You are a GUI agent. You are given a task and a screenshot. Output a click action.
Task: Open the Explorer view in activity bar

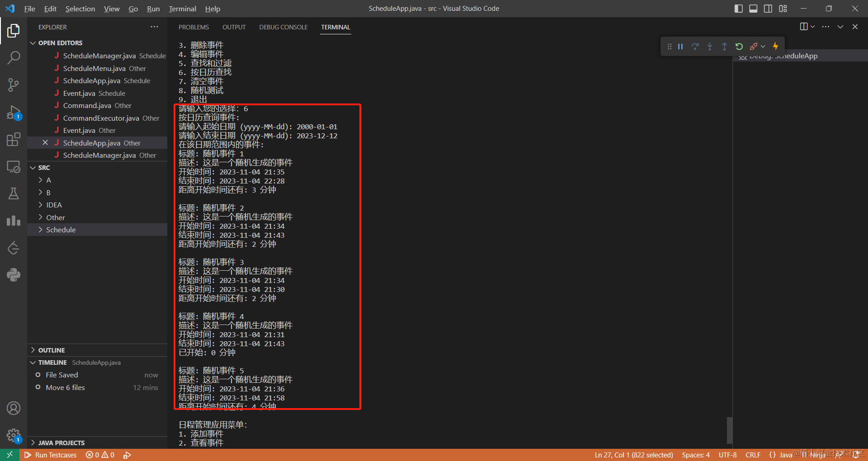[14, 31]
